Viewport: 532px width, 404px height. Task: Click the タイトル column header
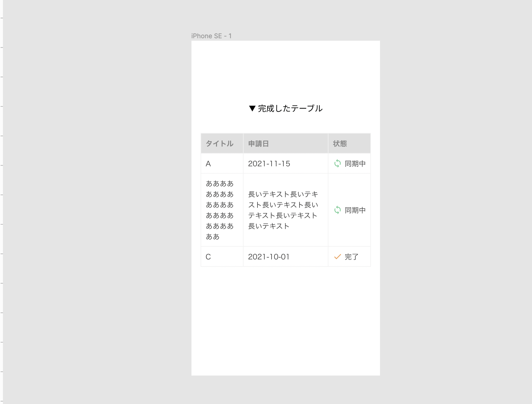tap(220, 143)
